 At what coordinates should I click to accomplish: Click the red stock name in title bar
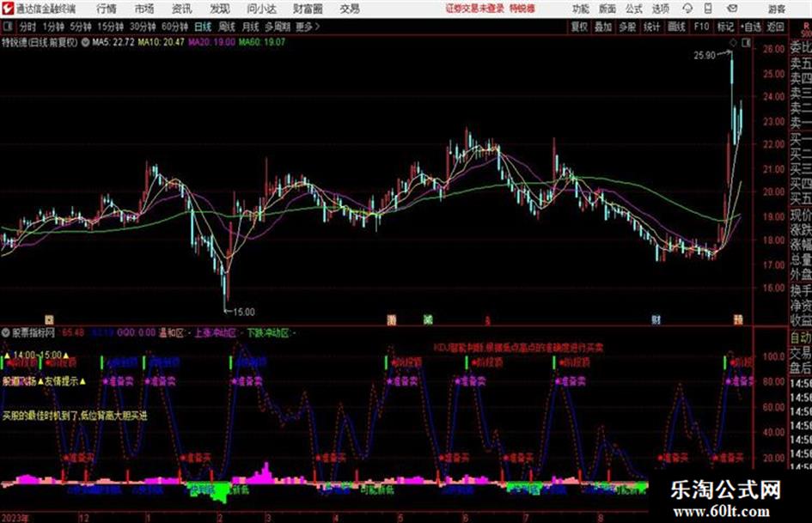[x=522, y=9]
